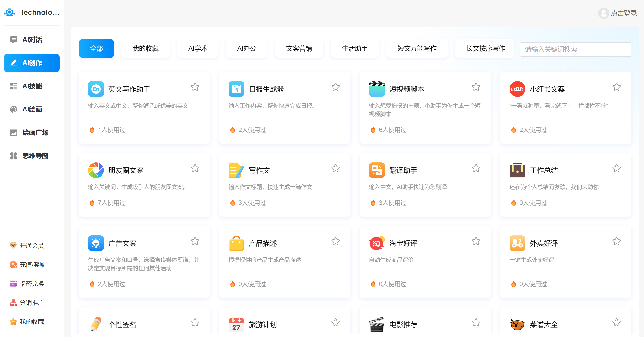Switch to the AI办公 tab

pyautogui.click(x=246, y=49)
